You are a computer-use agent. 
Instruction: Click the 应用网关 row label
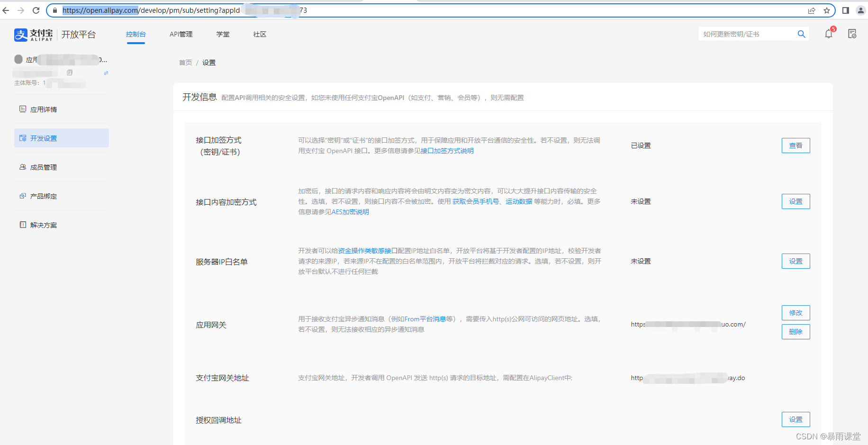(x=211, y=325)
